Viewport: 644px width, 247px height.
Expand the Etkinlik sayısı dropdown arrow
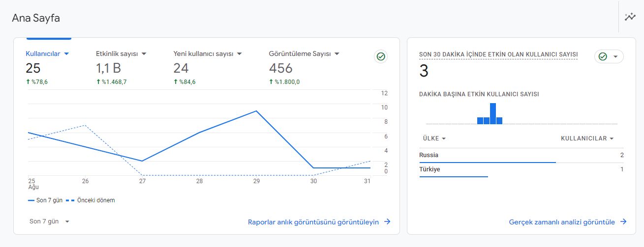tap(144, 54)
